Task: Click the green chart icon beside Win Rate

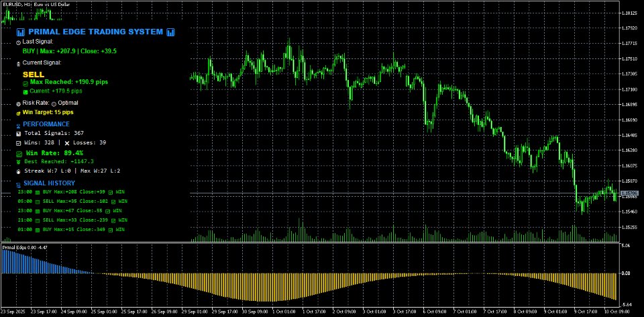Action: tap(19, 154)
